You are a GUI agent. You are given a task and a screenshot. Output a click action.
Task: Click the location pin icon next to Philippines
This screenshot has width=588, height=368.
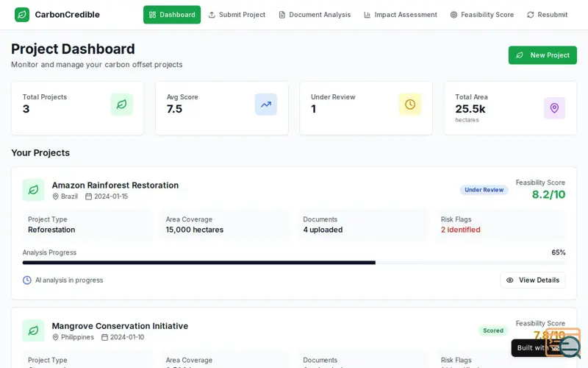(x=56, y=337)
